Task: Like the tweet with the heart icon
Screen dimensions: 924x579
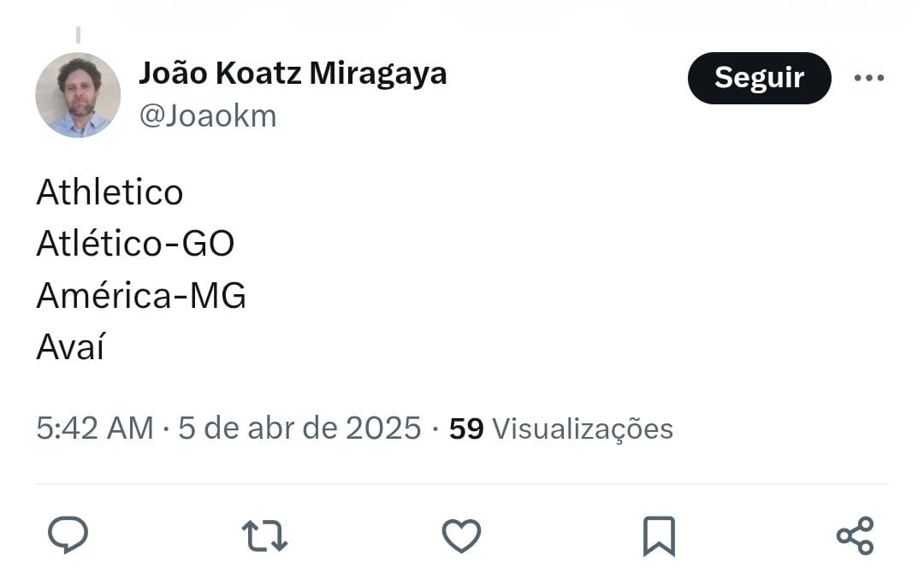Action: pyautogui.click(x=461, y=536)
